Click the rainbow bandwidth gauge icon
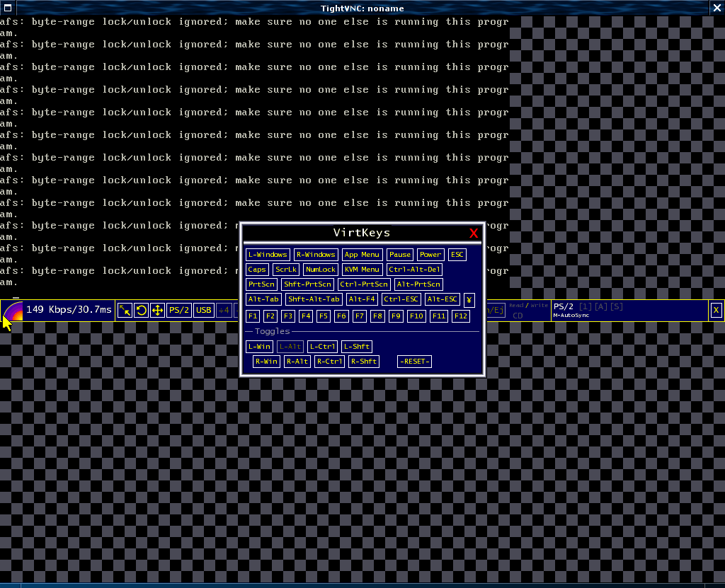Screen dimensions: 725x588 click(x=13, y=311)
